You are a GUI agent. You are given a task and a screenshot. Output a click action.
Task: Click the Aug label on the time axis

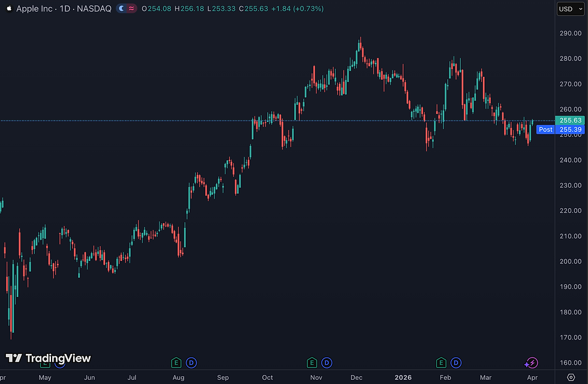click(x=179, y=377)
